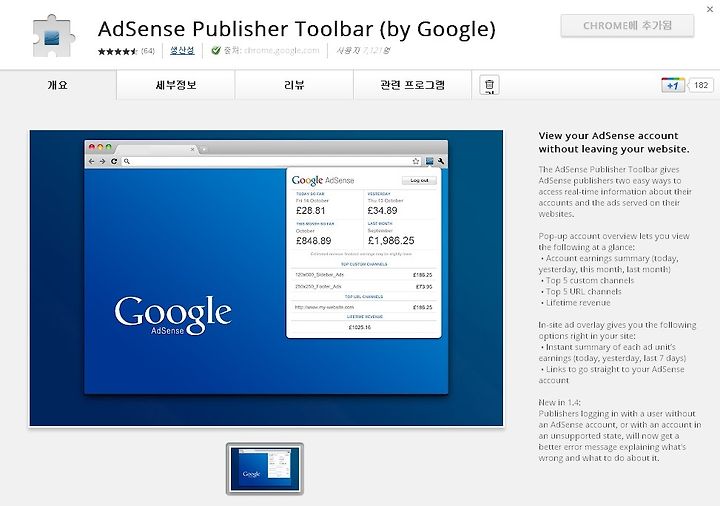The height and width of the screenshot is (506, 720).
Task: Click the 'Lifetime revenue' bullet text
Action: (578, 303)
